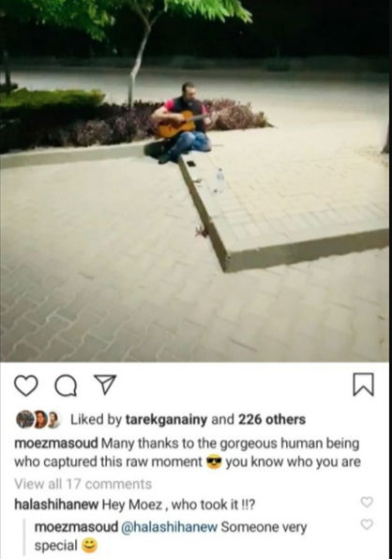Viewport: 392px width, 559px height.
Task: Click the sunglasses emoji in the caption
Action: 214,462
